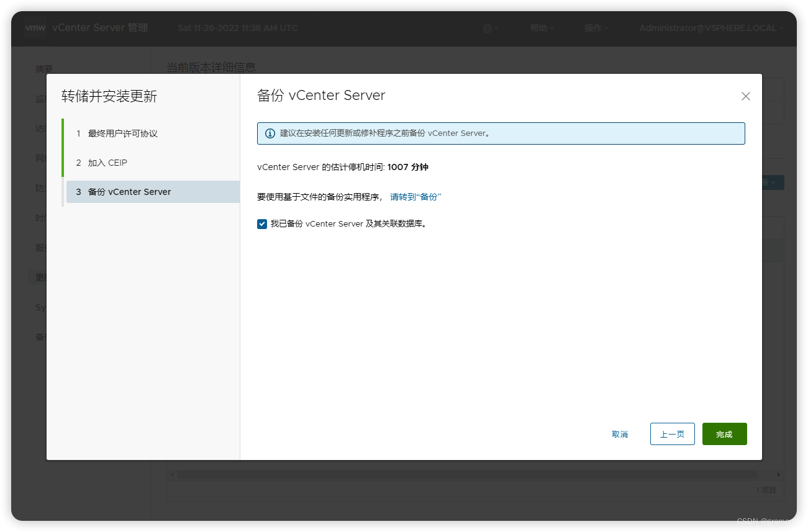
Task: Cancel (取消) the stage and install wizard
Action: pyautogui.click(x=620, y=434)
